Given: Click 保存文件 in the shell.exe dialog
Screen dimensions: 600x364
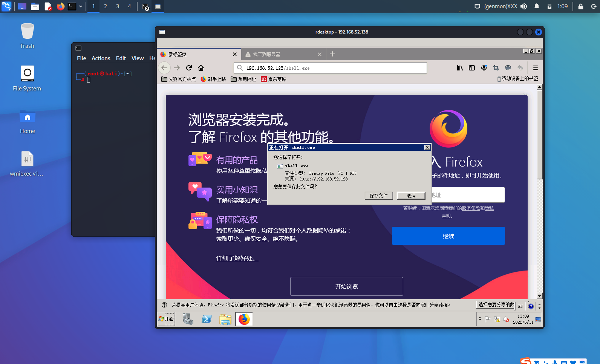Looking at the screenshot, I should point(379,196).
